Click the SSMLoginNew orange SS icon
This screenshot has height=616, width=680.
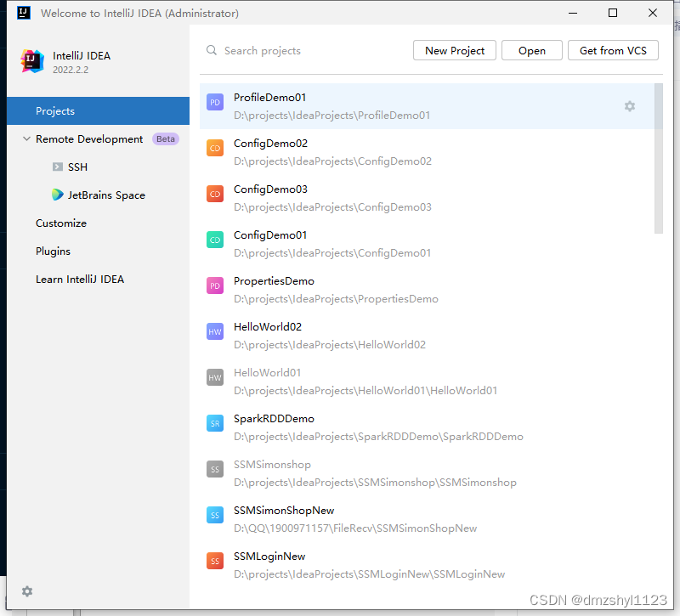(215, 561)
